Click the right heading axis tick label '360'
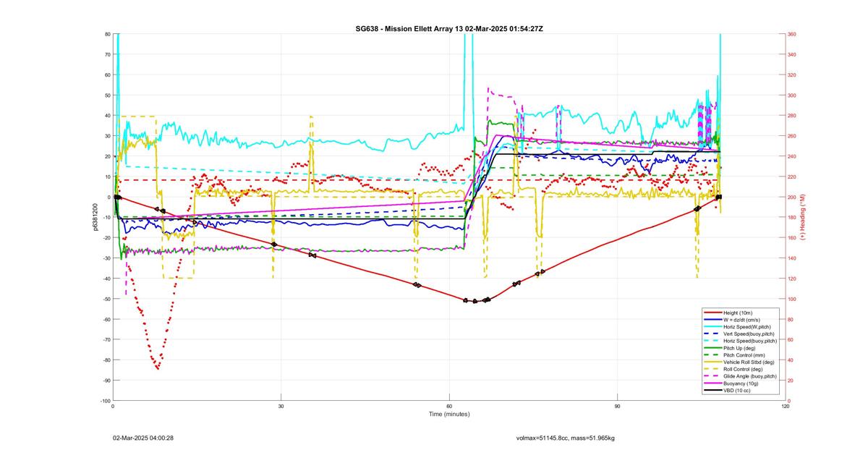868x450 pixels. [x=792, y=34]
